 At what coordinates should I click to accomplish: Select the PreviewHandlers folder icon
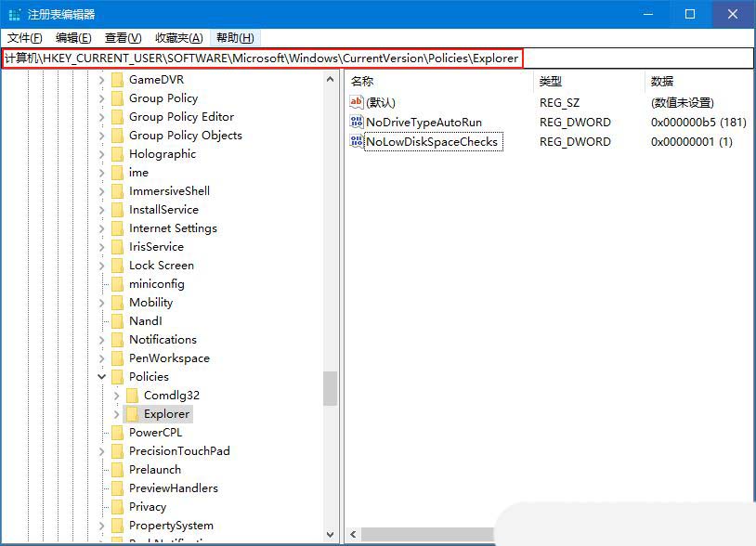click(117, 488)
